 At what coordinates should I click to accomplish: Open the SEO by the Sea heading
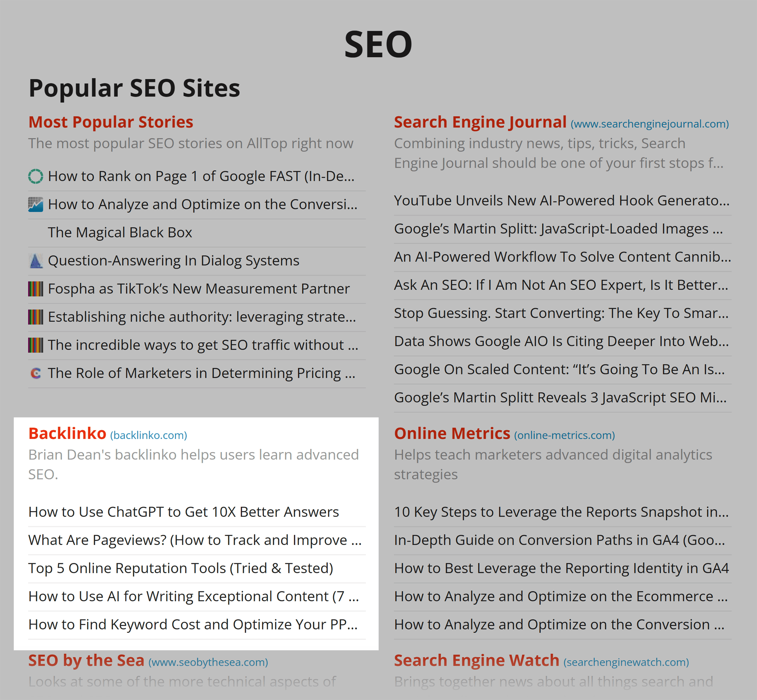tap(86, 661)
